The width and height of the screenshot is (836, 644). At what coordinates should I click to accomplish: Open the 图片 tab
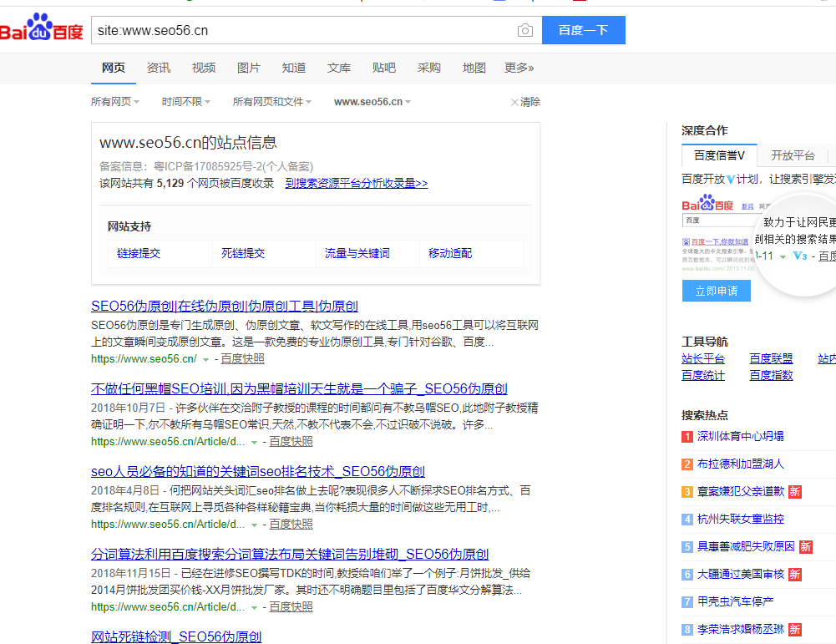click(248, 68)
